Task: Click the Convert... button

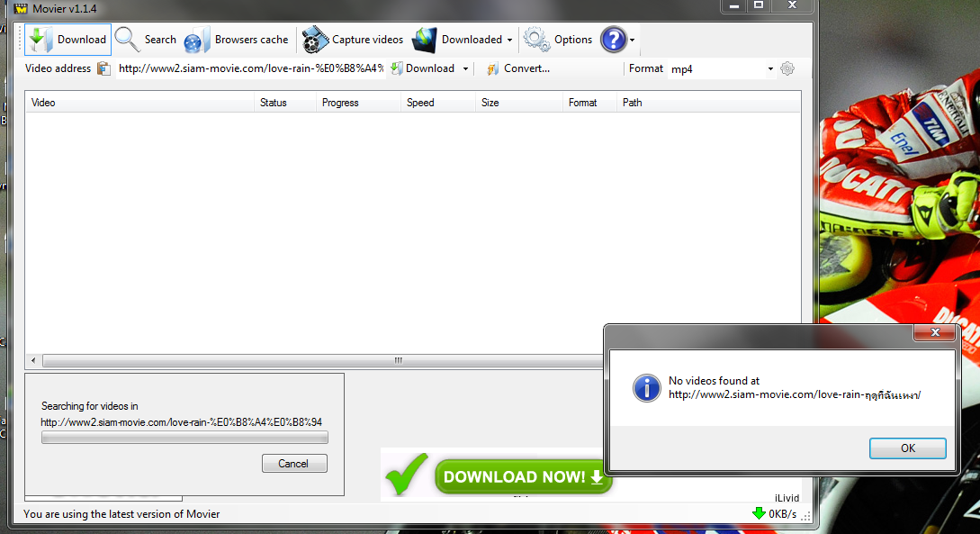Action: click(x=518, y=68)
